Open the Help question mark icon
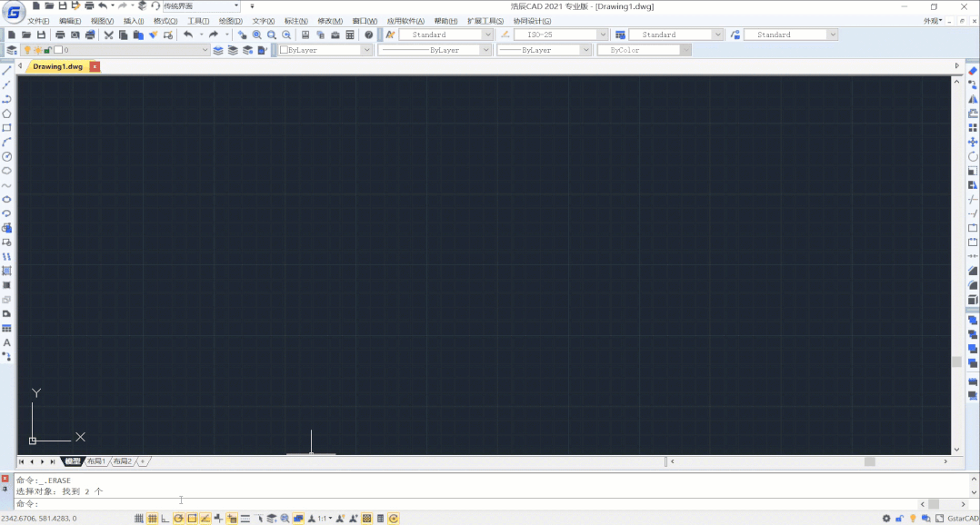Image resolution: width=980 pixels, height=525 pixels. [369, 35]
